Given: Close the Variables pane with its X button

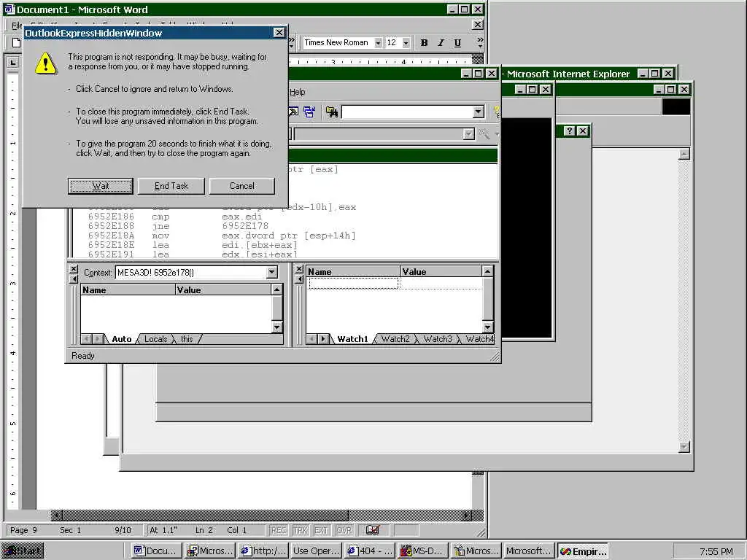Looking at the screenshot, I should pyautogui.click(x=74, y=269).
